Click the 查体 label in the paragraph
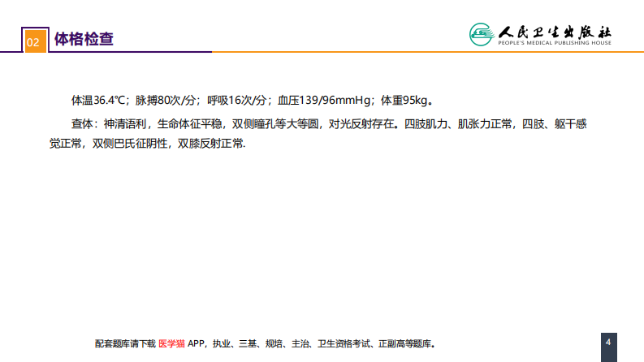The width and height of the screenshot is (644, 362). point(82,124)
